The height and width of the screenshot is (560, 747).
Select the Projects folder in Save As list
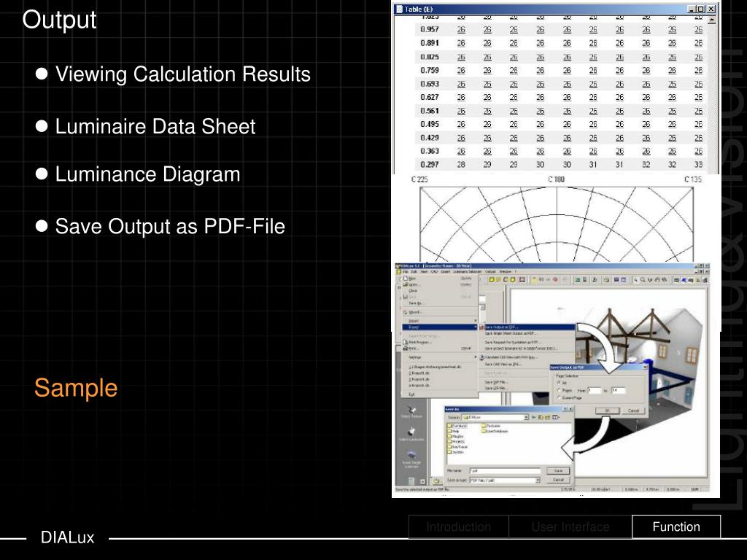tap(456, 441)
